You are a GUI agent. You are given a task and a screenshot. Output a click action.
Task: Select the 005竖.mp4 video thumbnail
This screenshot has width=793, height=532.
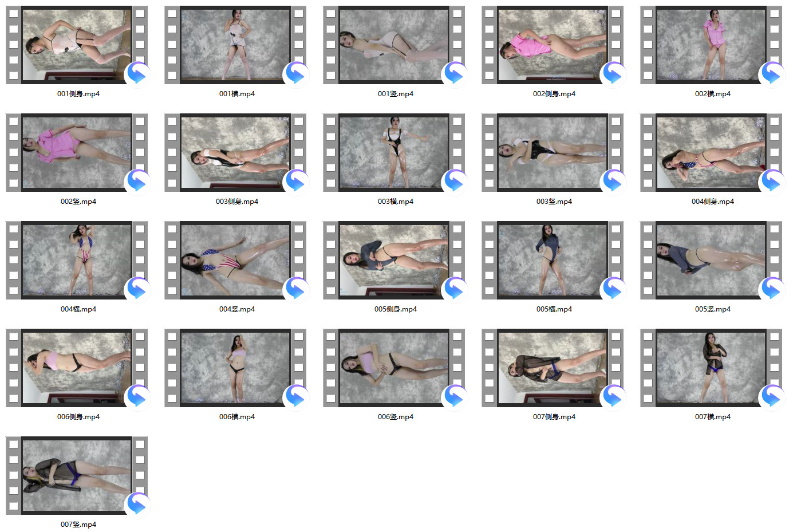click(712, 261)
